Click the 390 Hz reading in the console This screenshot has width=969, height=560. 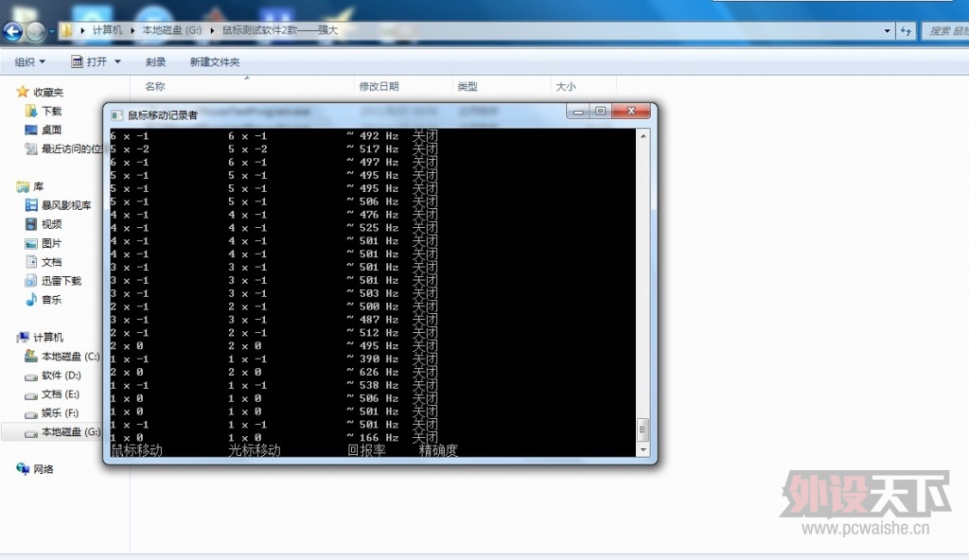click(379, 359)
